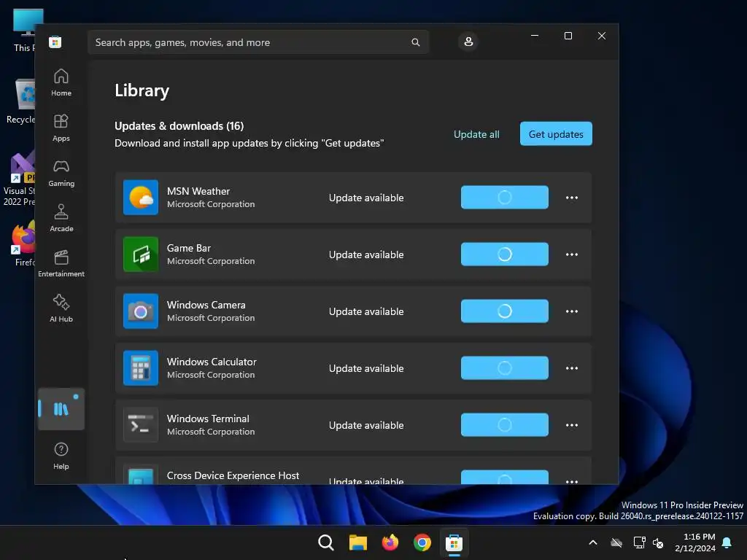Open the notification bell in taskbar
747x560 pixels.
[727, 542]
